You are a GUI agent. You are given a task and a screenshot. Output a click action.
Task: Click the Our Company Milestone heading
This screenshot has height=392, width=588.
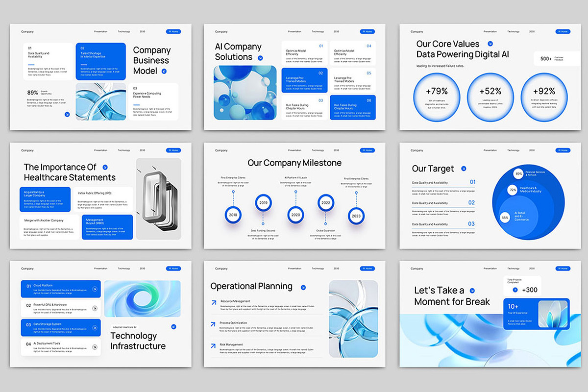tap(294, 163)
